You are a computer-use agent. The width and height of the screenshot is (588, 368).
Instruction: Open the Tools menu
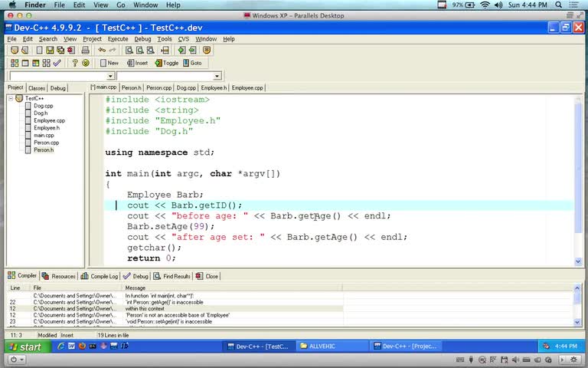[x=165, y=38]
